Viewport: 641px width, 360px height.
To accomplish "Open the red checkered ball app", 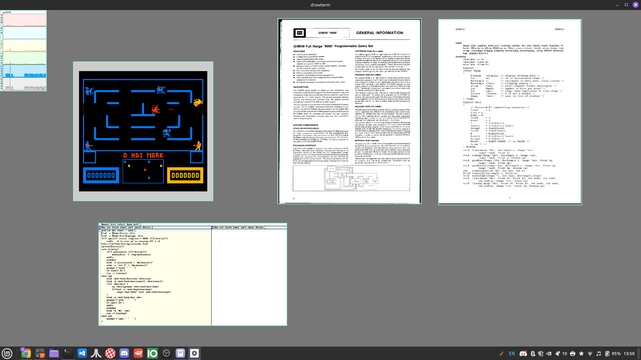I will click(110, 353).
